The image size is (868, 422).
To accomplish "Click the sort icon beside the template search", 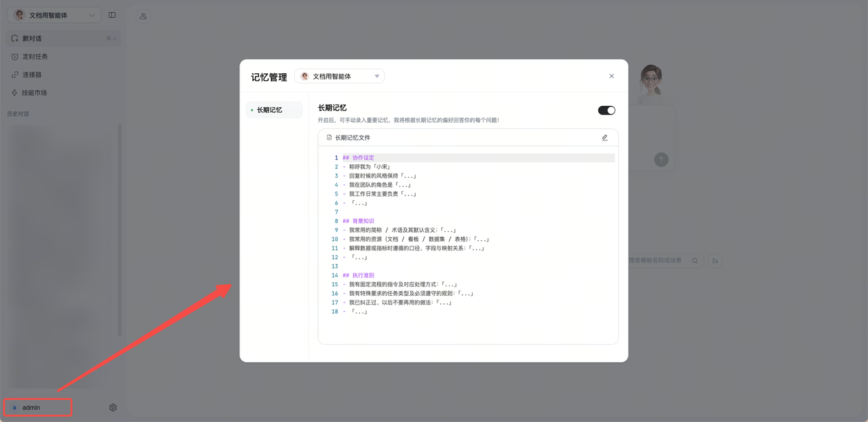I will (x=715, y=261).
